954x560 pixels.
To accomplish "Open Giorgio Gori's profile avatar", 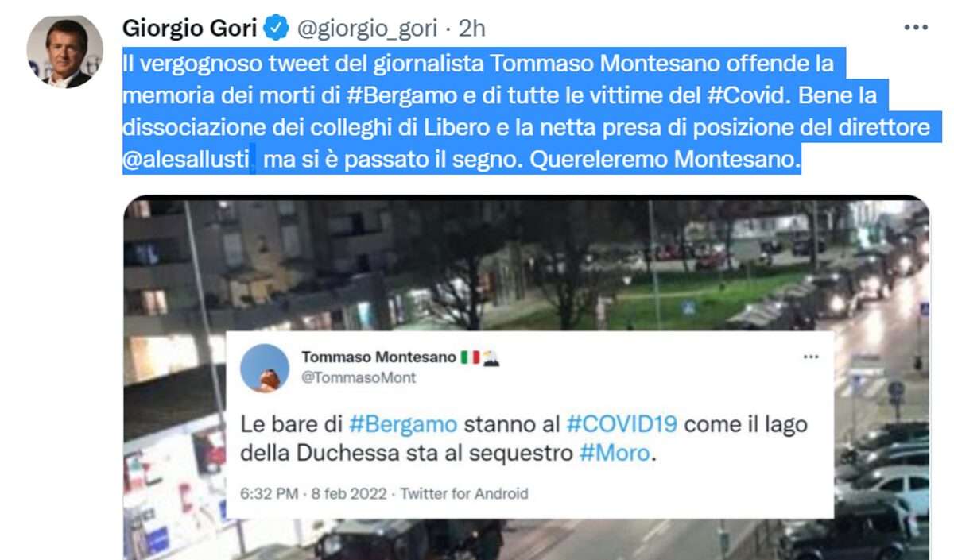I will [64, 51].
